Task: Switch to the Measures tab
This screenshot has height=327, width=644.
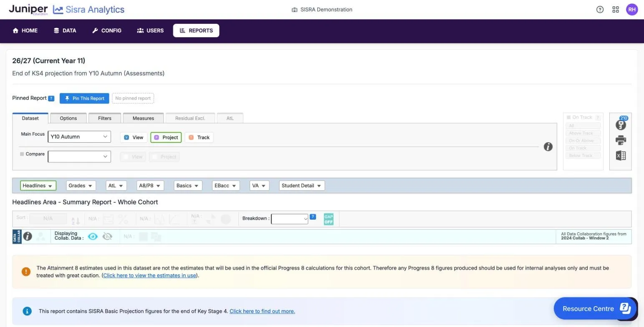Action: (143, 118)
